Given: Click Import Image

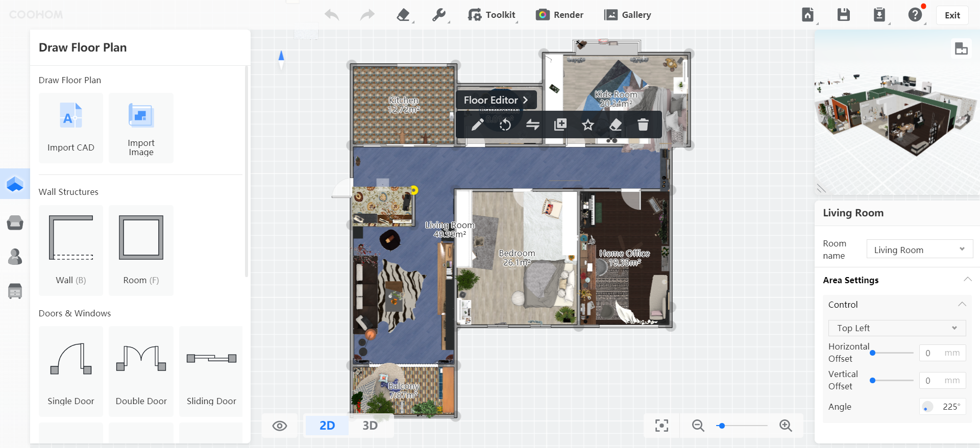Looking at the screenshot, I should [x=141, y=128].
